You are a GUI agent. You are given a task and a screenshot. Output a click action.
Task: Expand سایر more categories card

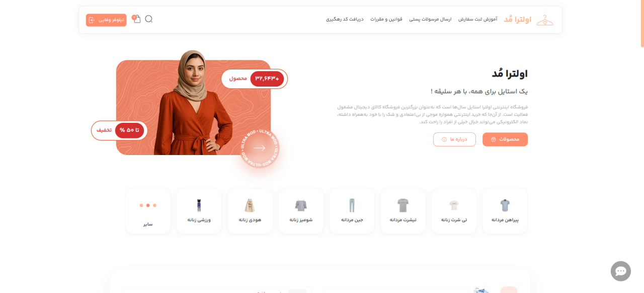click(x=148, y=211)
